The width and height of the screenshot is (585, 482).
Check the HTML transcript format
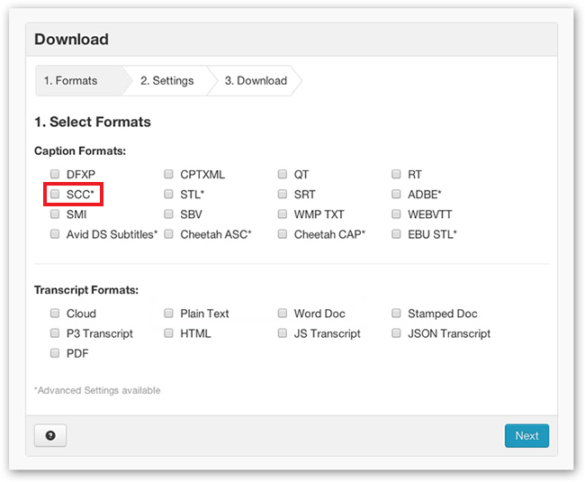(169, 333)
